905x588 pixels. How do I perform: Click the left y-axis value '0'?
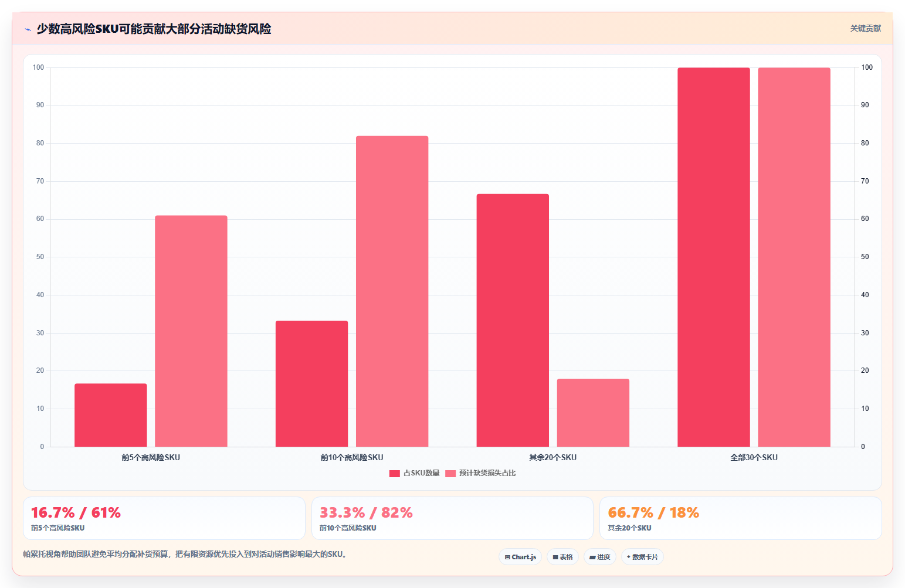click(x=42, y=447)
